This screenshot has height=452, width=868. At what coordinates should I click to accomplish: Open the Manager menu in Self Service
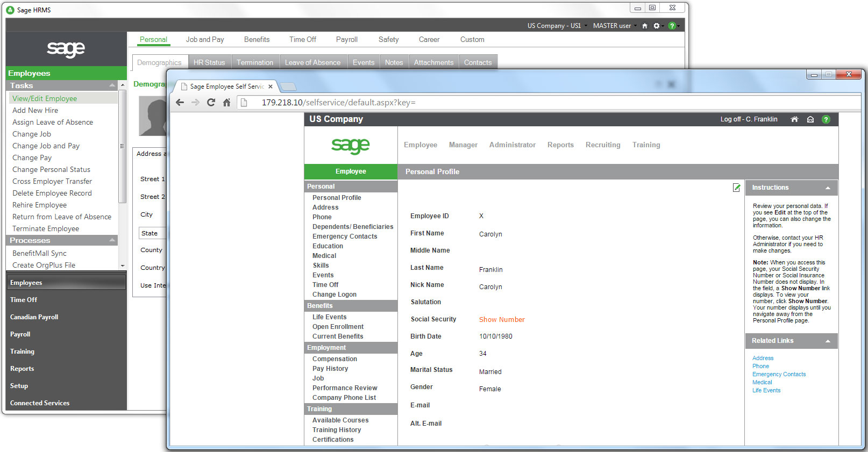[x=463, y=145]
